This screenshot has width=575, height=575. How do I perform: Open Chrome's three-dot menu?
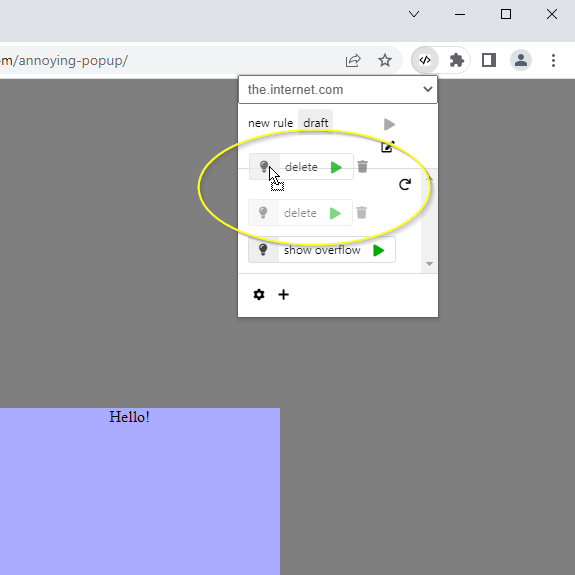coord(553,60)
